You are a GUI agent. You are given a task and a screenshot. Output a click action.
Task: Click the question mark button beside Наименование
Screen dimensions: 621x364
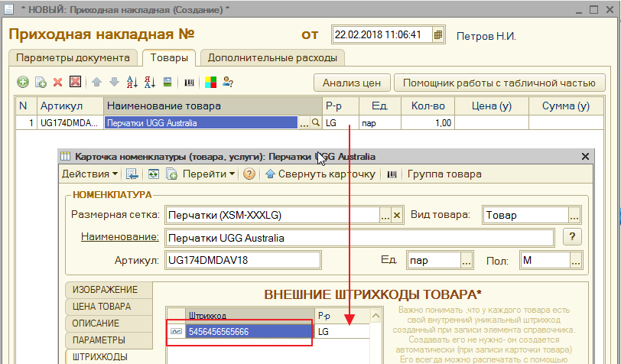[x=572, y=237]
